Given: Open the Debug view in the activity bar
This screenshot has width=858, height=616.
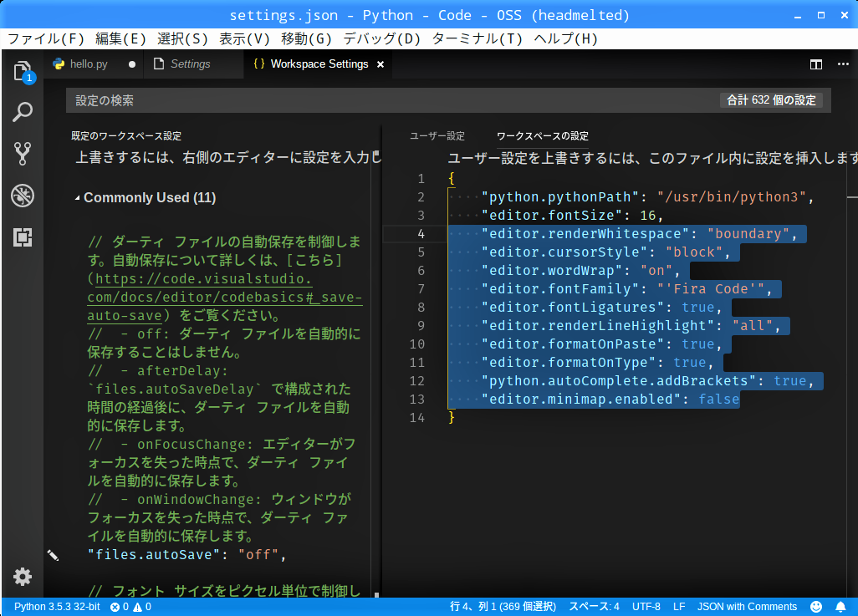Looking at the screenshot, I should (23, 196).
